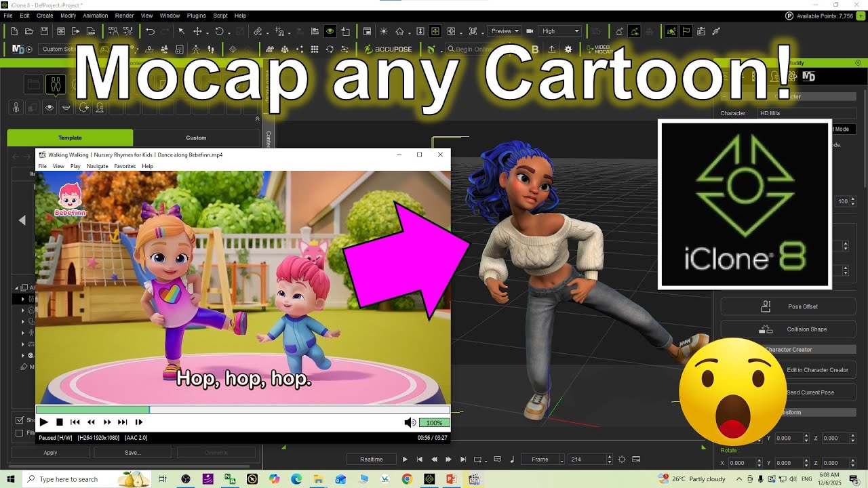The height and width of the screenshot is (488, 868).
Task: Click the Apply button
Action: coord(50,453)
